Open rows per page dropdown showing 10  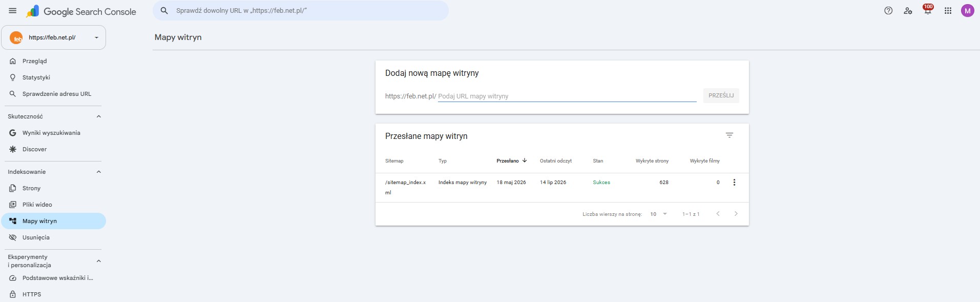[659, 214]
